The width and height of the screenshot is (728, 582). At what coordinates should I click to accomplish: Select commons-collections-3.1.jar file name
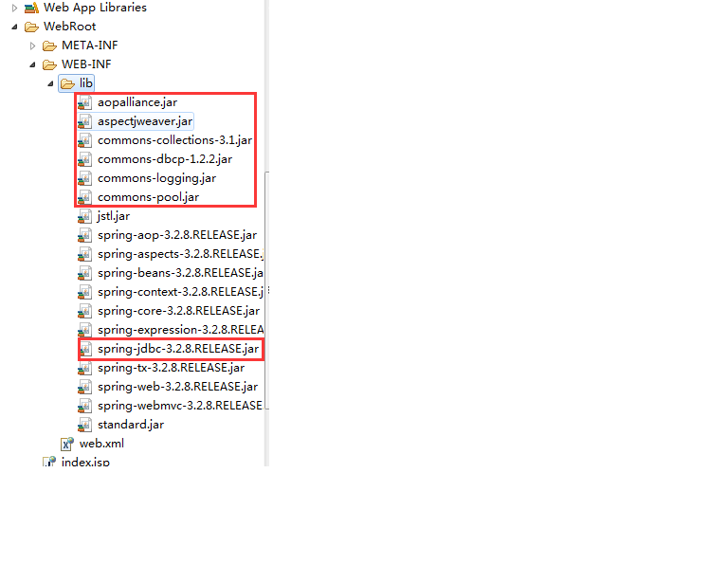coord(175,140)
